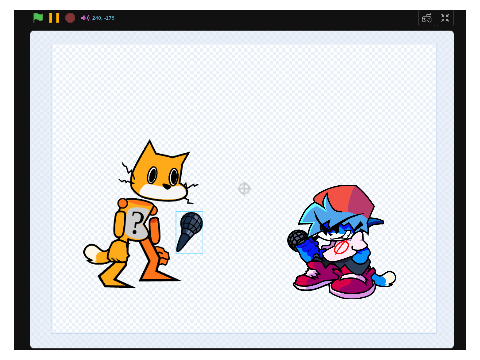
Task: Click the blue-haired Boyfriend character with red cap
Action: pos(342,242)
